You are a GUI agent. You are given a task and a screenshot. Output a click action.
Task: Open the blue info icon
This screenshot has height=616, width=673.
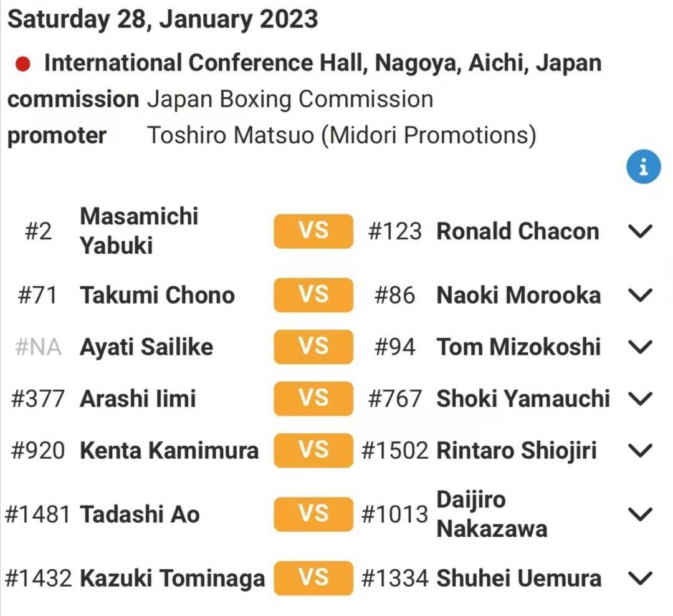tap(643, 166)
